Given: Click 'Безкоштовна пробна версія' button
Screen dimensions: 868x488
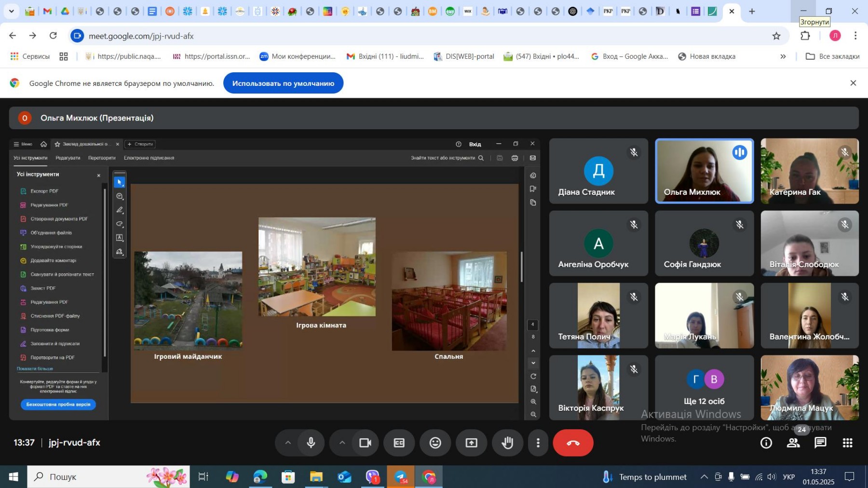Looking at the screenshot, I should click(58, 404).
